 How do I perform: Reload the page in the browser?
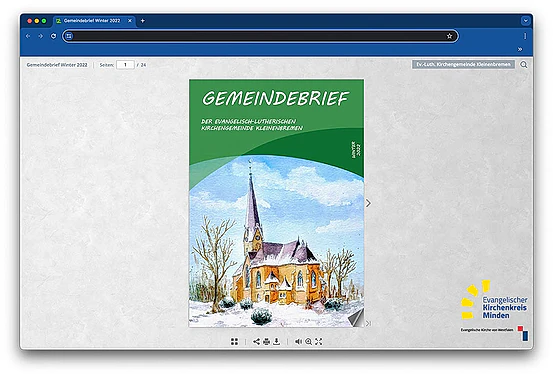point(53,36)
